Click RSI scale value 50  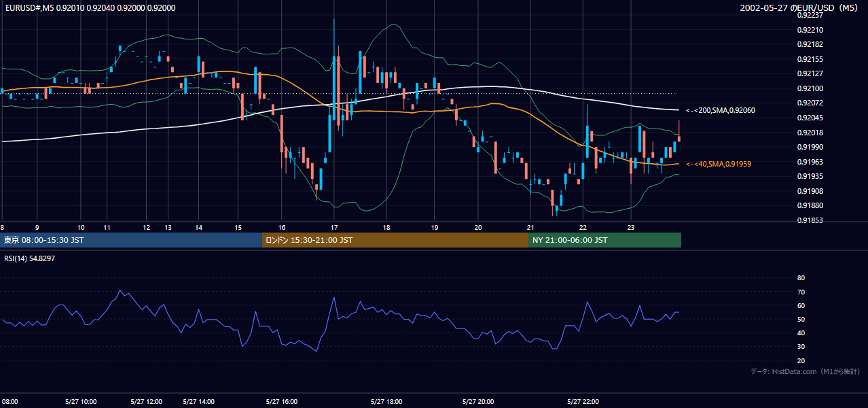point(801,319)
